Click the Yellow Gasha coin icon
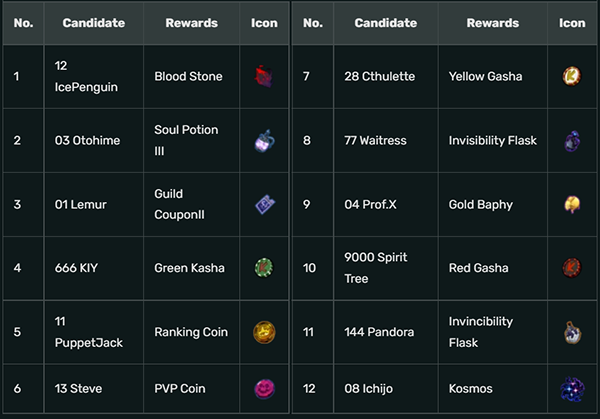The height and width of the screenshot is (419, 600). (x=572, y=76)
